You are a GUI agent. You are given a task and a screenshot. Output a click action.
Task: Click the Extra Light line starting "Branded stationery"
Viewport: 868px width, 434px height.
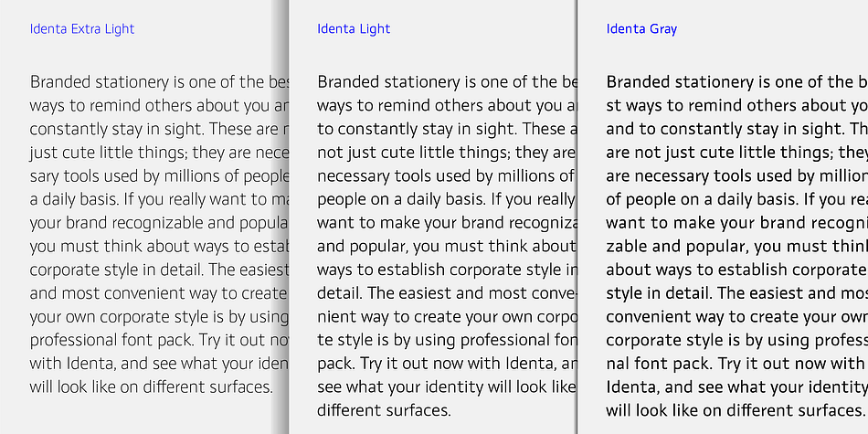(159, 82)
